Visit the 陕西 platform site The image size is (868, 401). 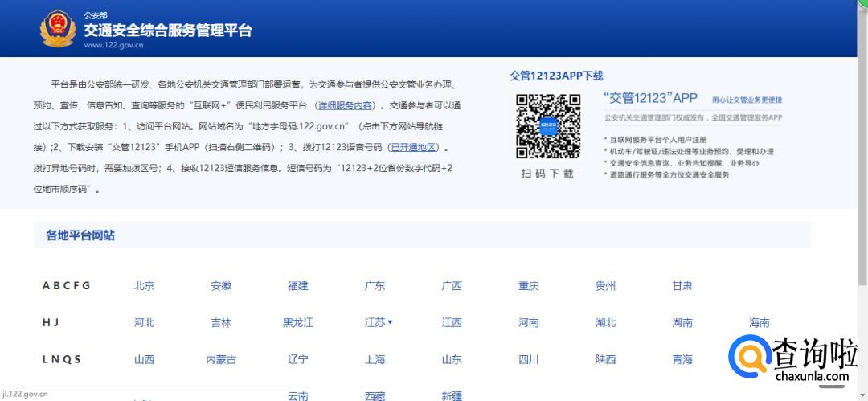click(606, 359)
